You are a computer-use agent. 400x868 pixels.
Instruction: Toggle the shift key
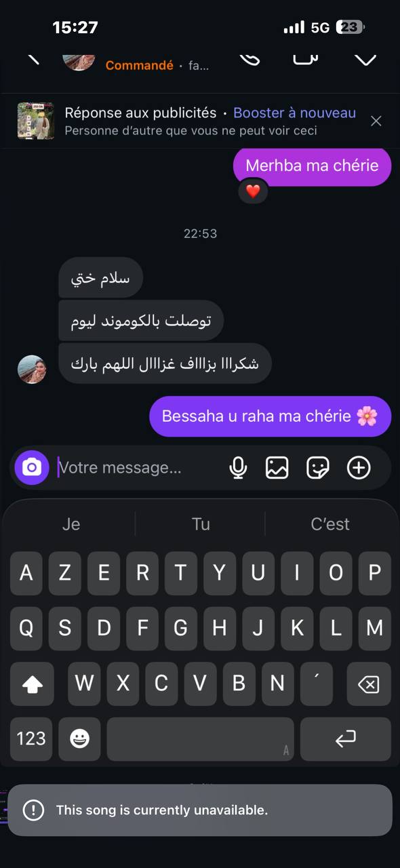(x=32, y=684)
